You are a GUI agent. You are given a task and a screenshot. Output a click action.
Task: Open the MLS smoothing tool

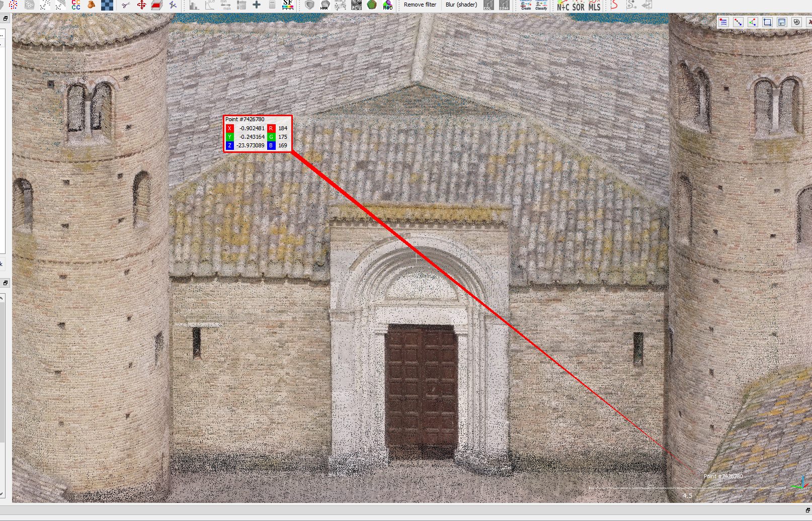click(595, 6)
